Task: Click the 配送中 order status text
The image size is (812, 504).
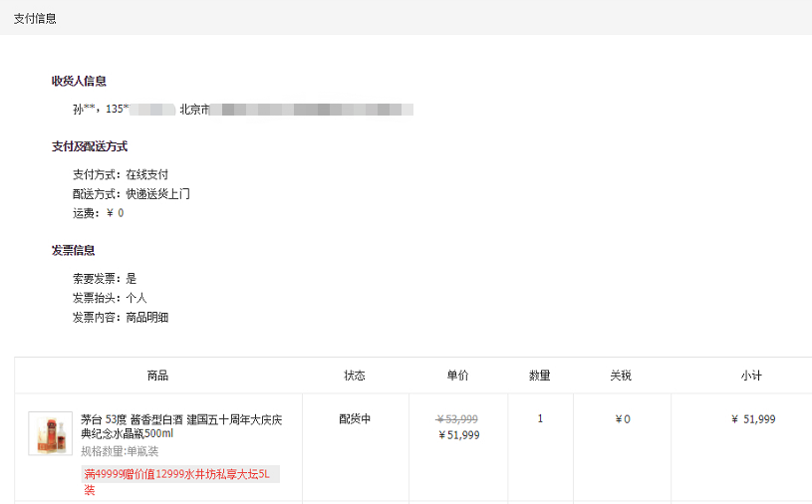Action: coord(355,419)
